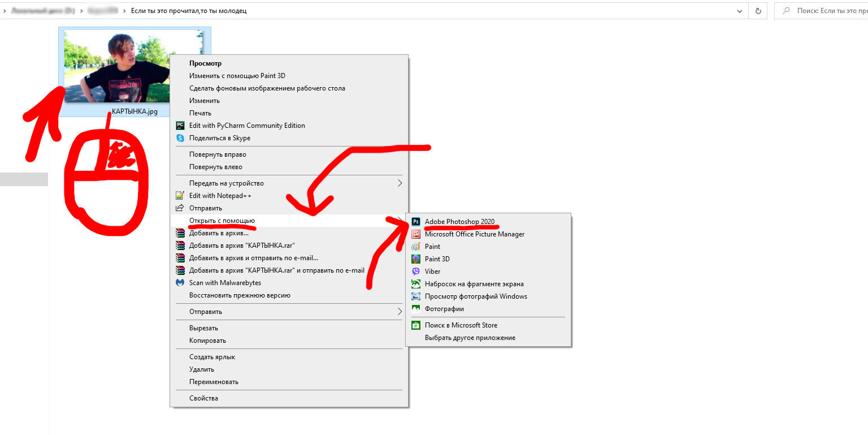
Task: Click the PyCharm icon in context menu
Action: coord(180,126)
